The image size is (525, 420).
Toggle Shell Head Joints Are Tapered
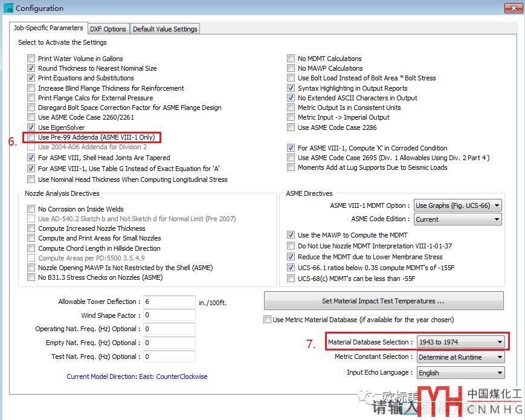point(31,157)
